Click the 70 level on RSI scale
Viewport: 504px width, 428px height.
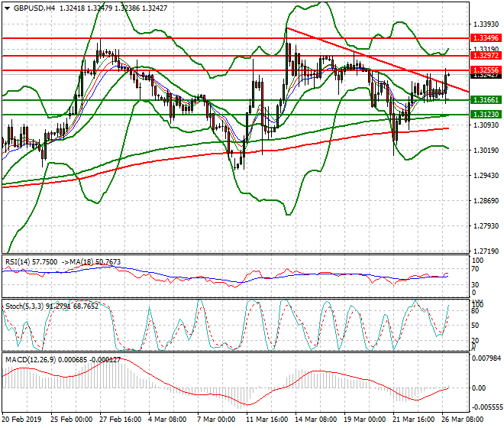coord(475,269)
